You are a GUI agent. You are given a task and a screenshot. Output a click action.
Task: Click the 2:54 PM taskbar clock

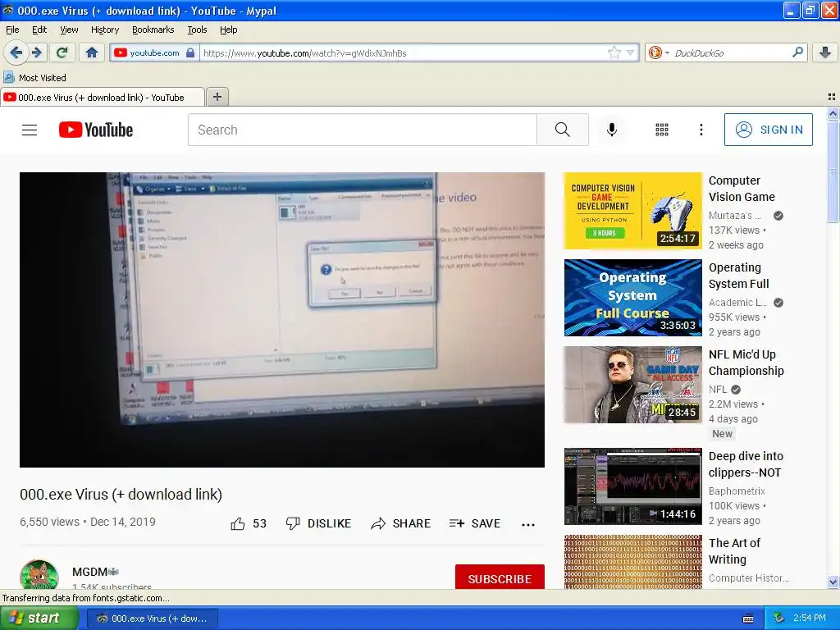pos(810,618)
